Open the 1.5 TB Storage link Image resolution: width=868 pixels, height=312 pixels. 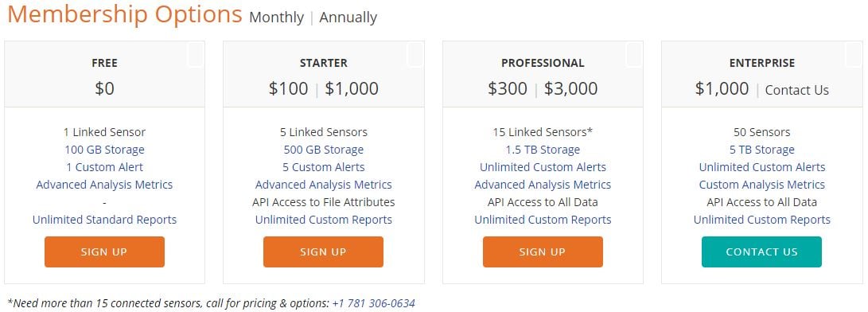(543, 150)
